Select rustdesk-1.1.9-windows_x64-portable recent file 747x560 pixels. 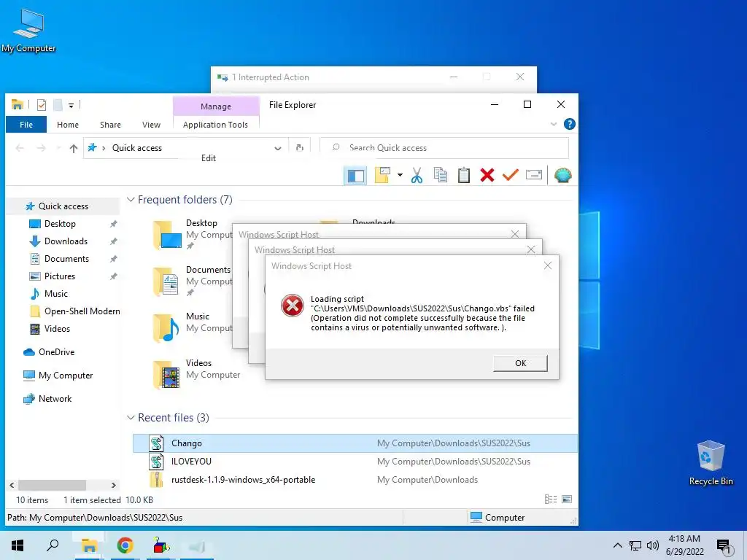coord(355,480)
